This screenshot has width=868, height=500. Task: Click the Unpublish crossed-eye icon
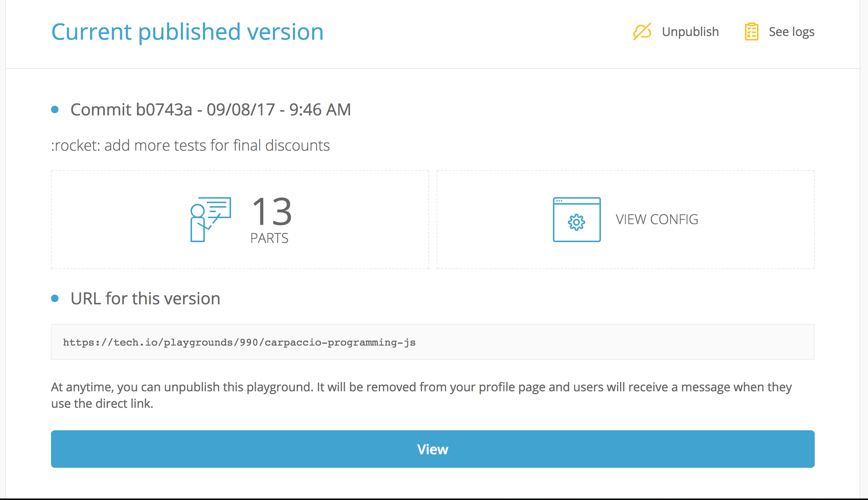coord(642,31)
